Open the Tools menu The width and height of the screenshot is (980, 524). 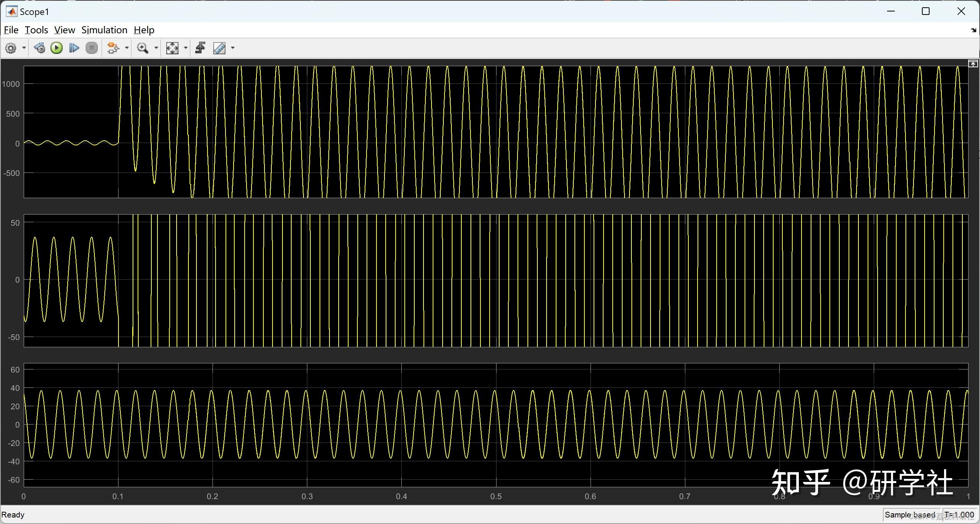point(36,30)
